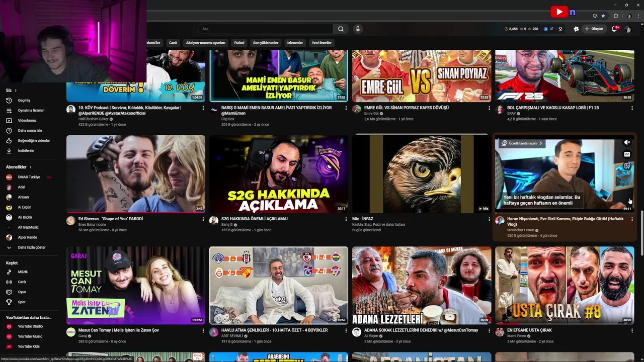Select Aksiyon-macera oyunları chip

205,43
